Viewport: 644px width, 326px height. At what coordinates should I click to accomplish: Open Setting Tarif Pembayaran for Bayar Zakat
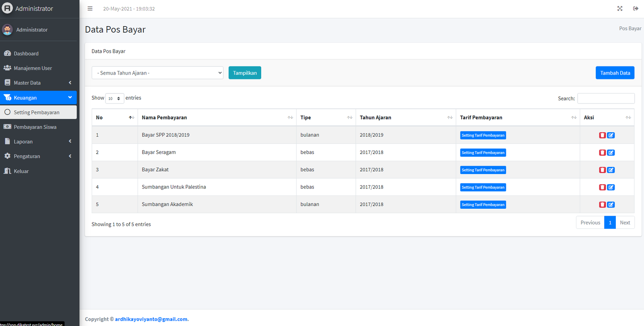483,170
